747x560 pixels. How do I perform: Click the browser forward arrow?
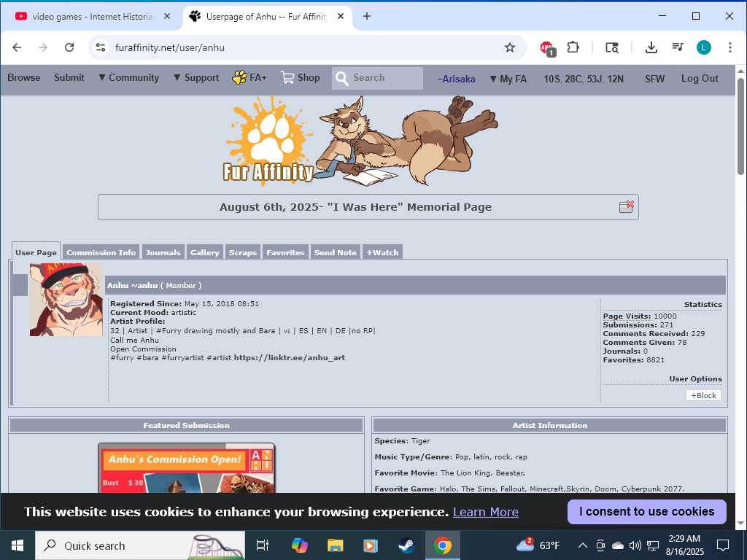click(43, 47)
